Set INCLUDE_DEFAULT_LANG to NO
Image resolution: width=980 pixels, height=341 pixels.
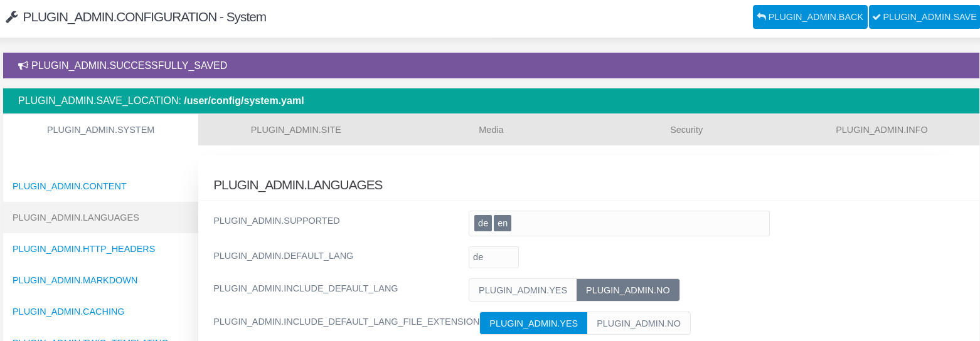pyautogui.click(x=628, y=290)
